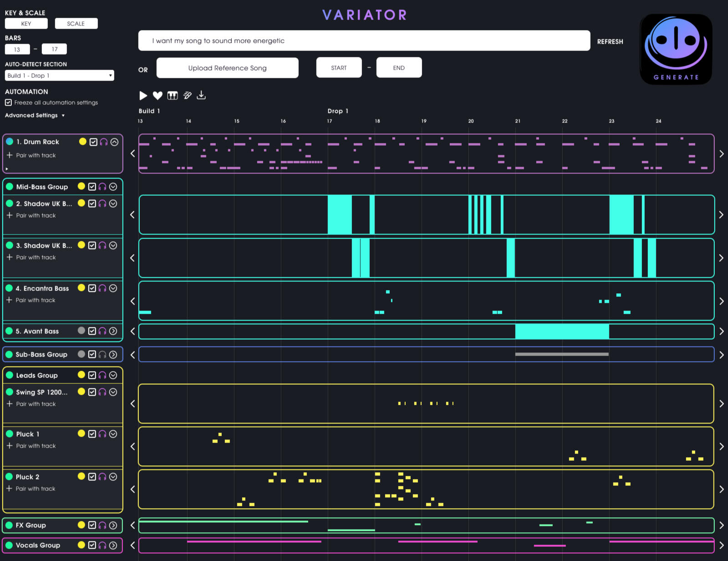
Task: Expand Advanced Settings
Action: [x=35, y=116]
